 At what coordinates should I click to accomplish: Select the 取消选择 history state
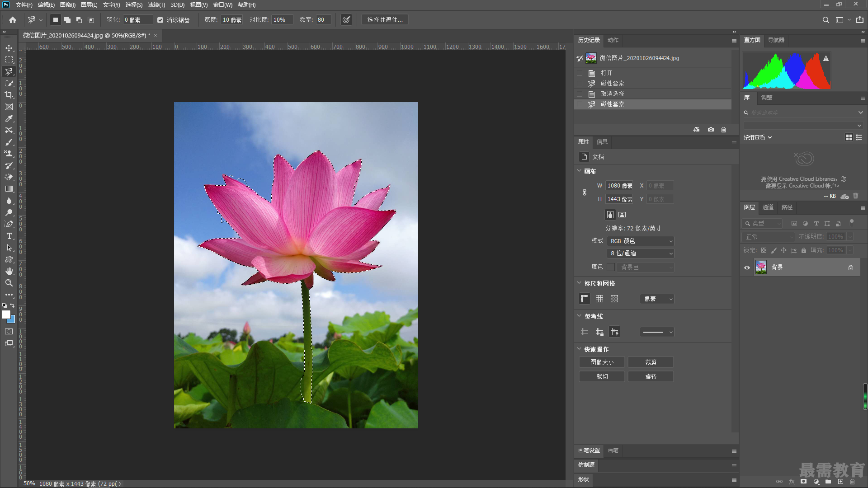(653, 94)
